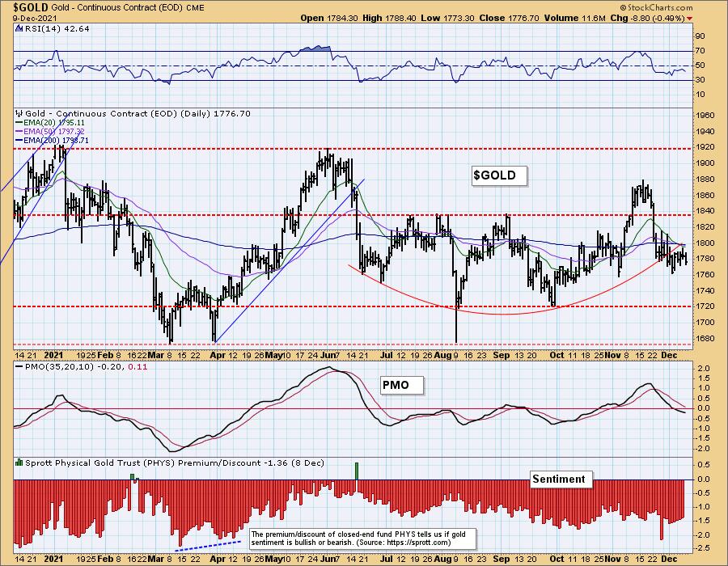The width and height of the screenshot is (728, 566).
Task: Click the candlestick icon beside Gold Daily label
Action: click(x=19, y=113)
